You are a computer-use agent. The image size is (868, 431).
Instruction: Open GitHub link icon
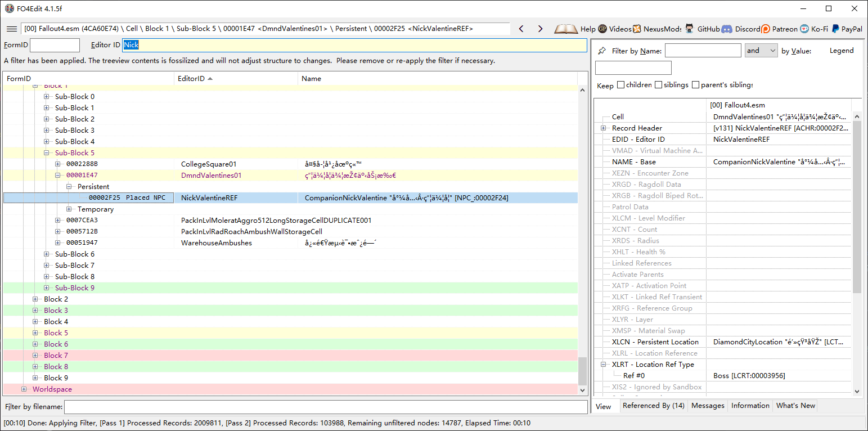[x=689, y=29]
